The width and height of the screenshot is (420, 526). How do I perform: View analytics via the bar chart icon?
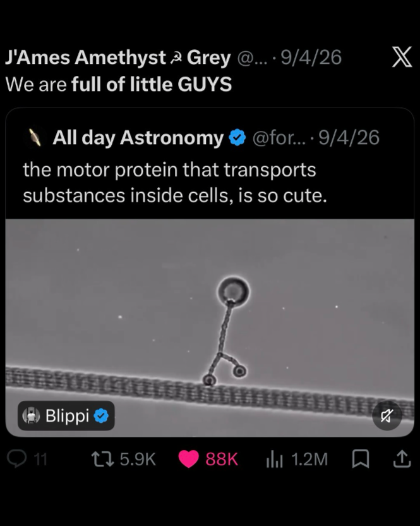point(275,459)
